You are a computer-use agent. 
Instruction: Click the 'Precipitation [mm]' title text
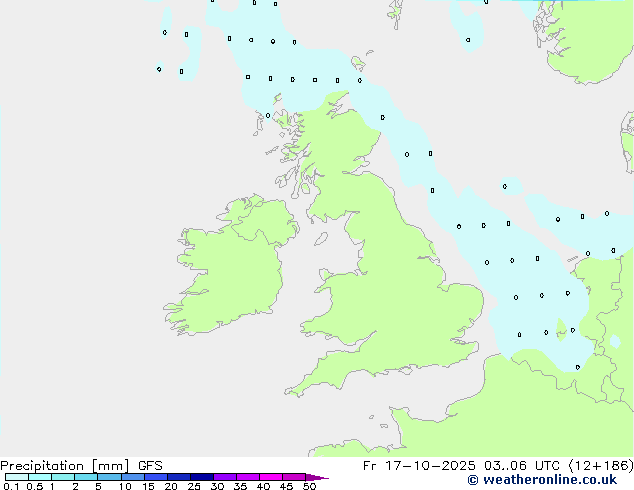pos(64,466)
